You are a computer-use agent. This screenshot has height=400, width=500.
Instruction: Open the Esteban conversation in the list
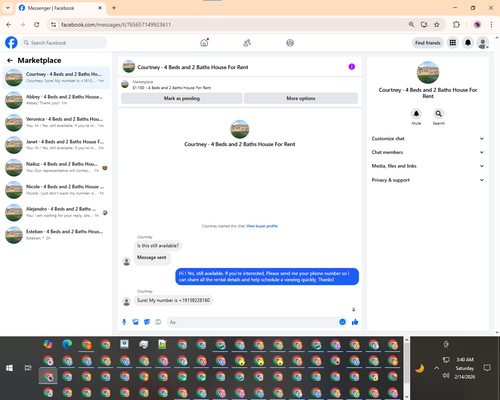coord(56,235)
